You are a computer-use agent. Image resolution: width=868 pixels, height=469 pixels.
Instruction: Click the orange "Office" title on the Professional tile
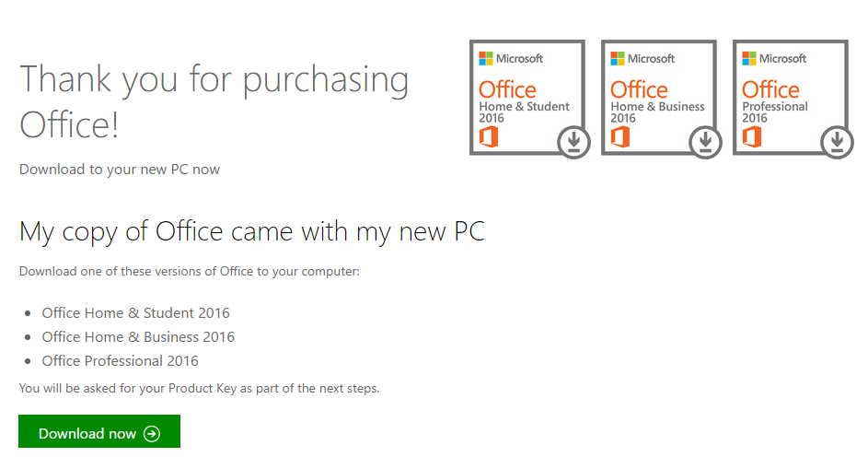click(770, 89)
